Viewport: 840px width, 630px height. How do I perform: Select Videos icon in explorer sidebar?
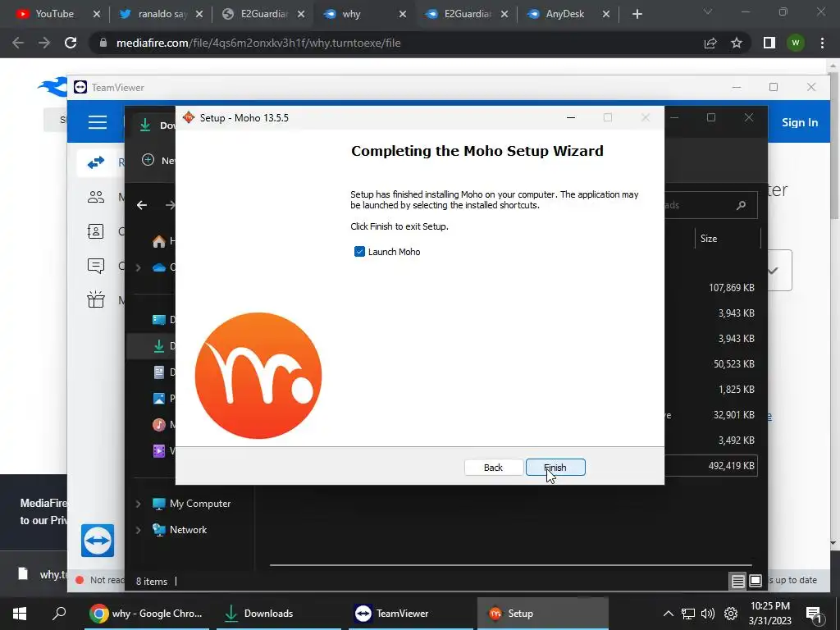(x=159, y=450)
